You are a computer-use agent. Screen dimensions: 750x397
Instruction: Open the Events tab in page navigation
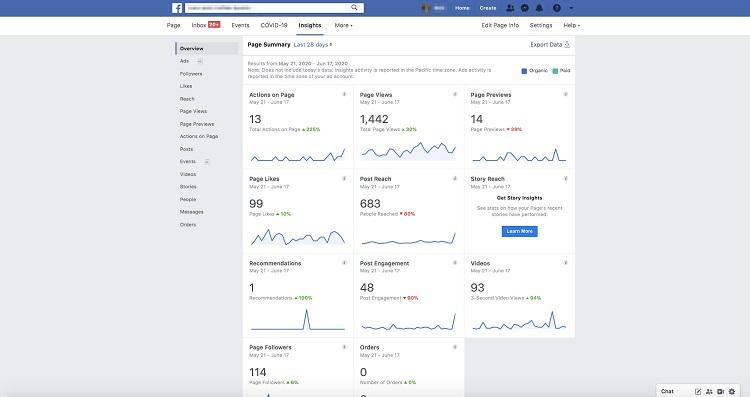(240, 25)
